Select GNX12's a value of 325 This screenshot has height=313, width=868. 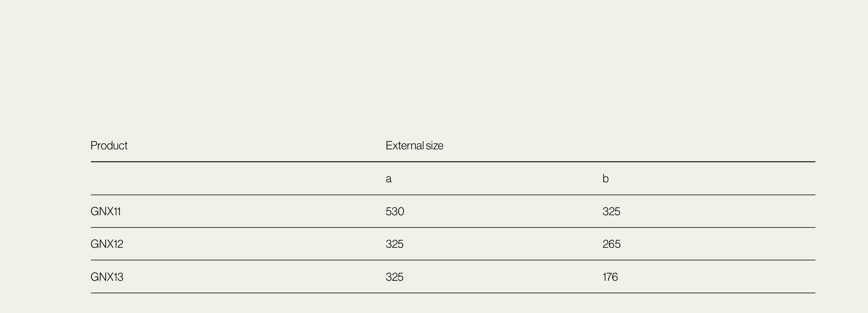click(x=394, y=244)
